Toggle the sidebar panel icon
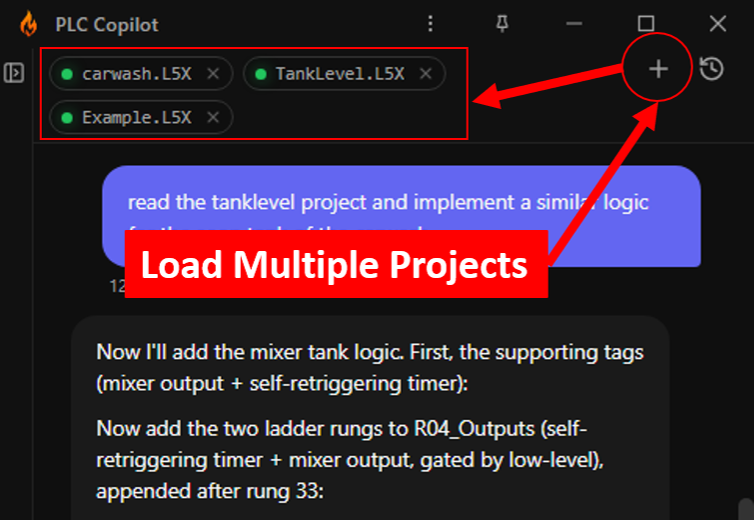Image resolution: width=754 pixels, height=520 pixels. pyautogui.click(x=14, y=73)
